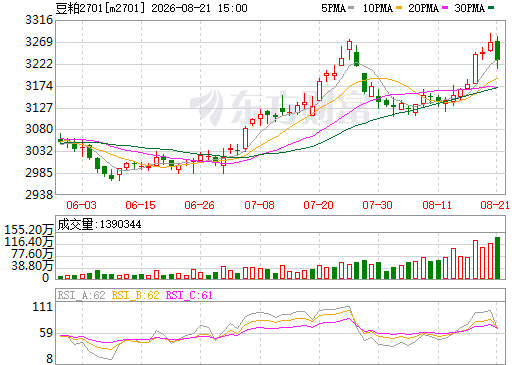This screenshot has height=365, width=520.
Task: Click the 08-11 date axis marker
Action: [437, 205]
